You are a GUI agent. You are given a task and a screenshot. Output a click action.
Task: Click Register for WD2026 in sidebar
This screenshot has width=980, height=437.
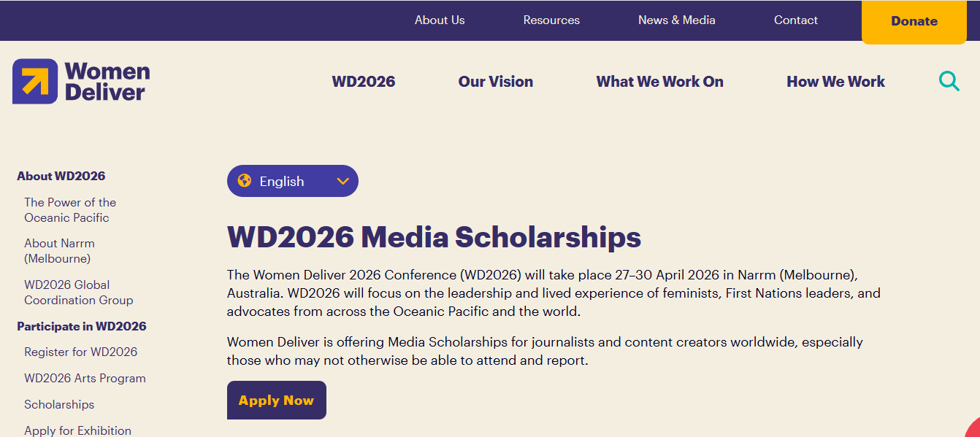tap(80, 352)
